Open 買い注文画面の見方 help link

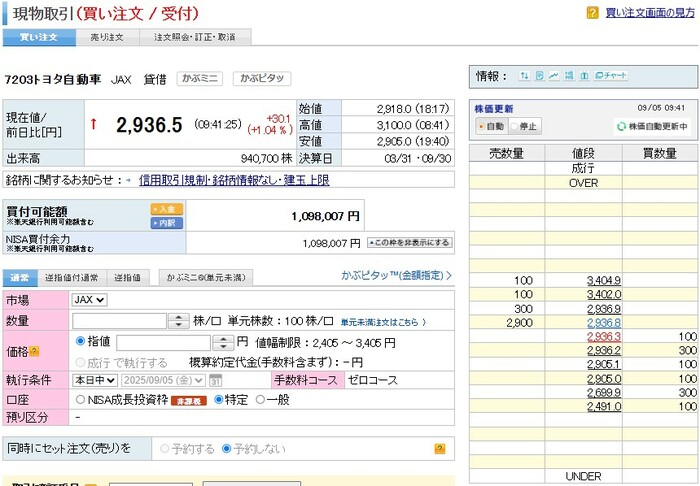(x=650, y=12)
